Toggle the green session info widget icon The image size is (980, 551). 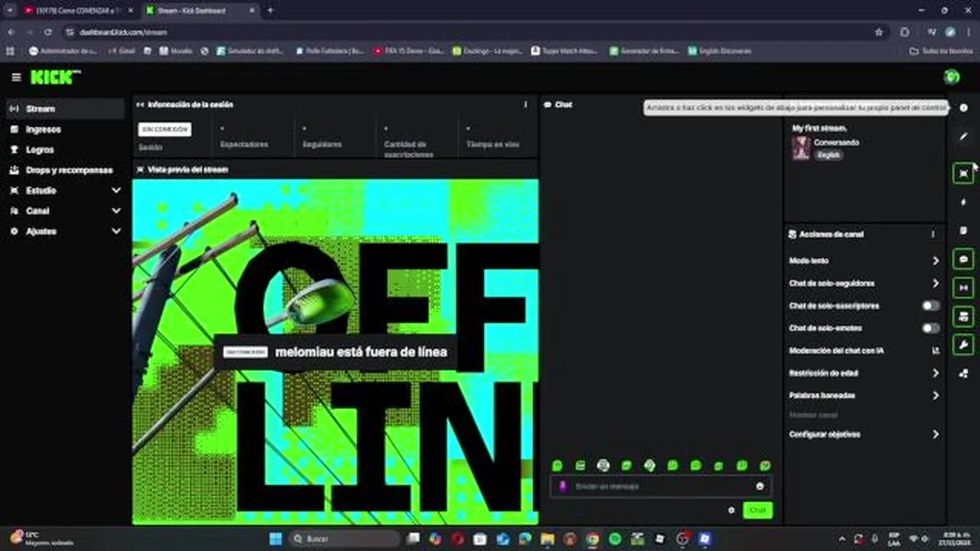coord(964,288)
